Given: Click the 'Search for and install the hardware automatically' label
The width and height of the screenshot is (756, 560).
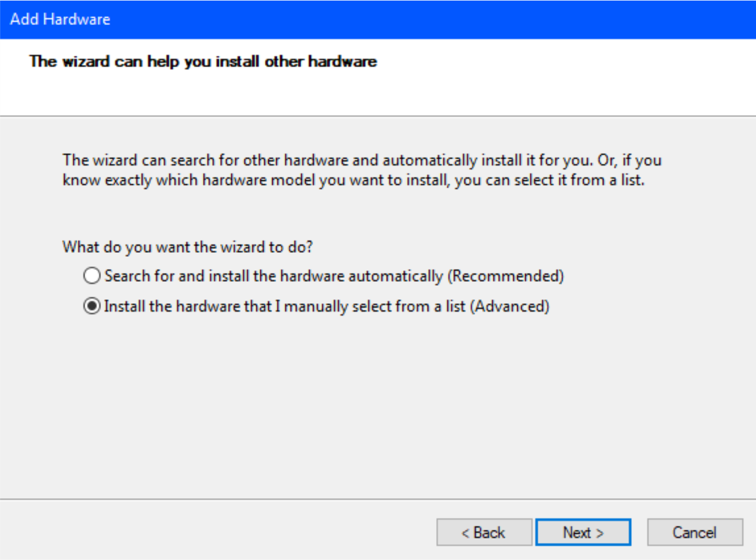Looking at the screenshot, I should 272,276.
